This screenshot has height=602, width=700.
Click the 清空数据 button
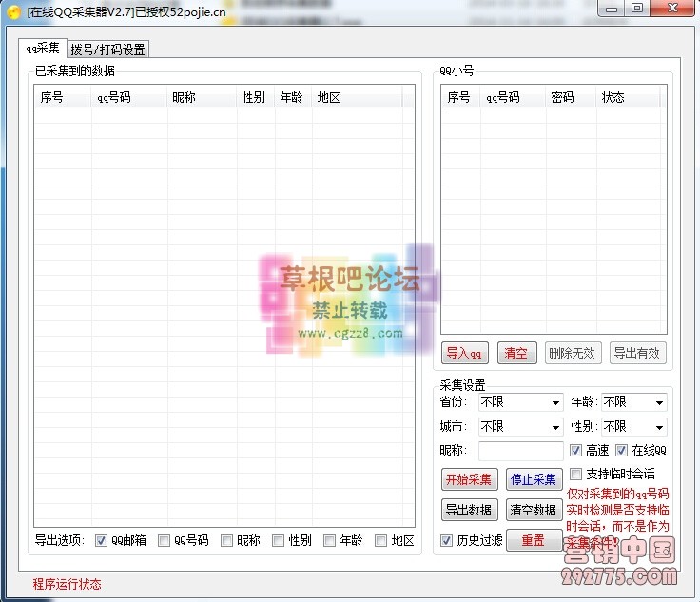coord(534,510)
